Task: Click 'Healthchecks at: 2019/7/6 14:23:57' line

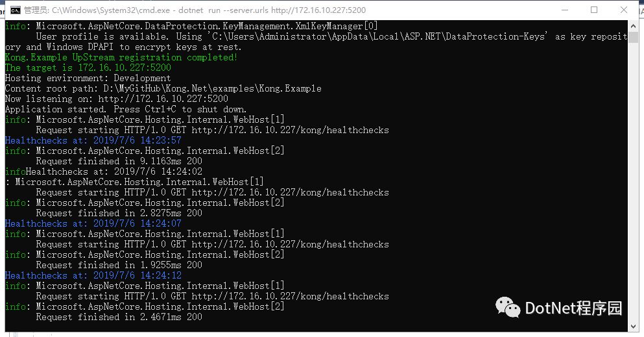Action: coord(93,140)
